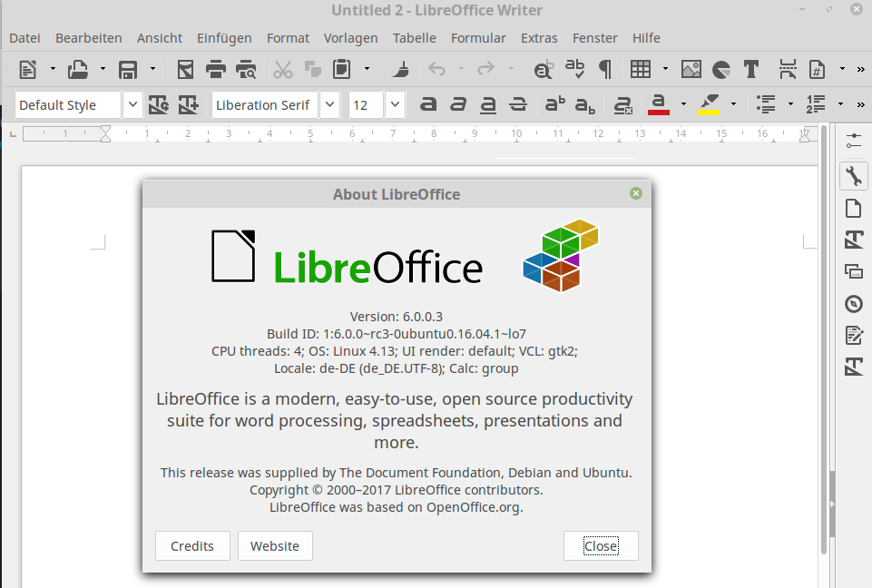Open the font size 12 dropdown
The width and height of the screenshot is (872, 588).
click(395, 104)
